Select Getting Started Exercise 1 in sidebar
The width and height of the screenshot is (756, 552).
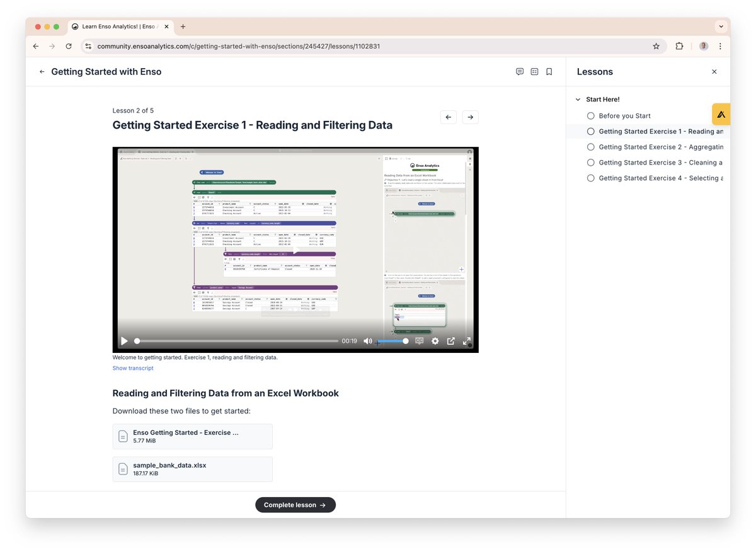tap(661, 132)
